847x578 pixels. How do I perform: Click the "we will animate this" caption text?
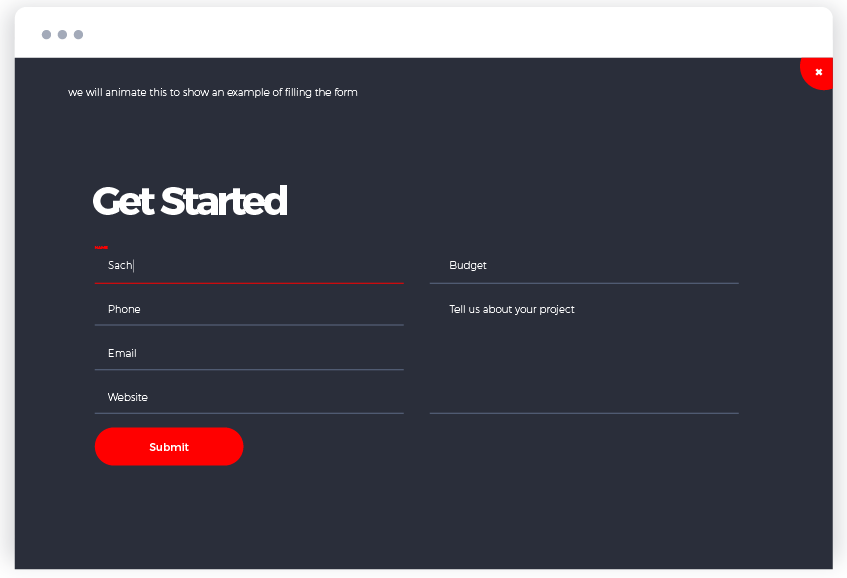[x=212, y=92]
